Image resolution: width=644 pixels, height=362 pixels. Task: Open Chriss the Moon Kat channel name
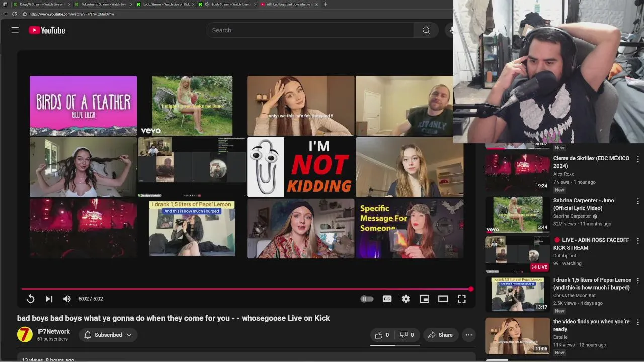tap(575, 296)
